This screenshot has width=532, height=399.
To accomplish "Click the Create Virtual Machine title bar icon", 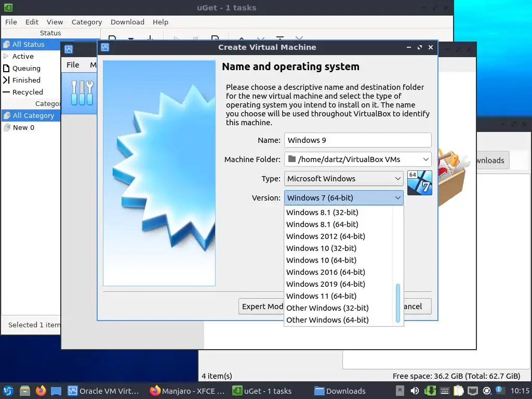I will (x=105, y=47).
